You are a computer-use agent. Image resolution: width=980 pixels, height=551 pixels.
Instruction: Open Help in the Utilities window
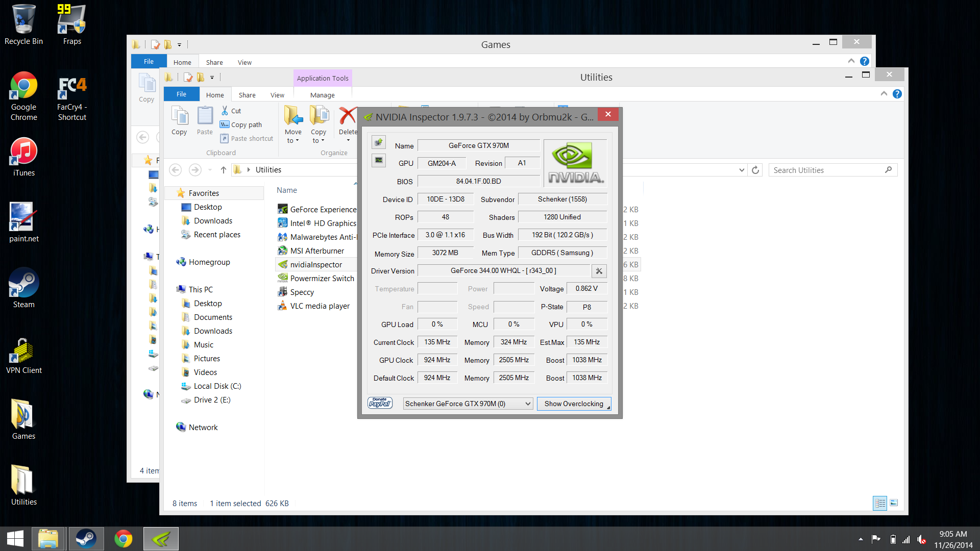897,94
